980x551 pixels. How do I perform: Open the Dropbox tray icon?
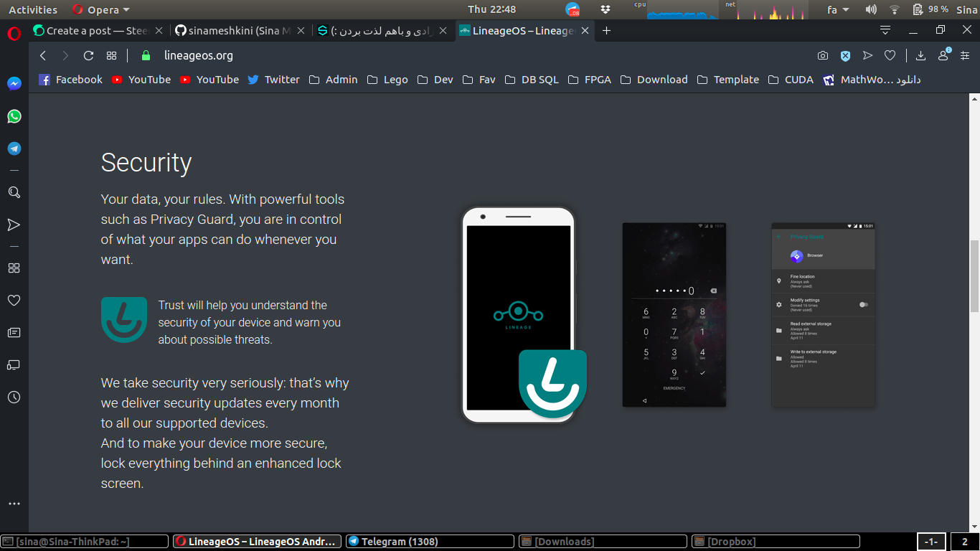click(x=606, y=9)
